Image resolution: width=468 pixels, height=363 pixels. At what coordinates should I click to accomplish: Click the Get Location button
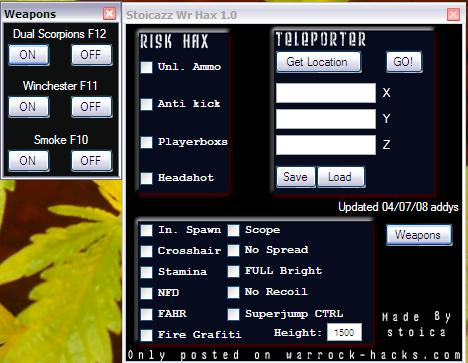(318, 62)
